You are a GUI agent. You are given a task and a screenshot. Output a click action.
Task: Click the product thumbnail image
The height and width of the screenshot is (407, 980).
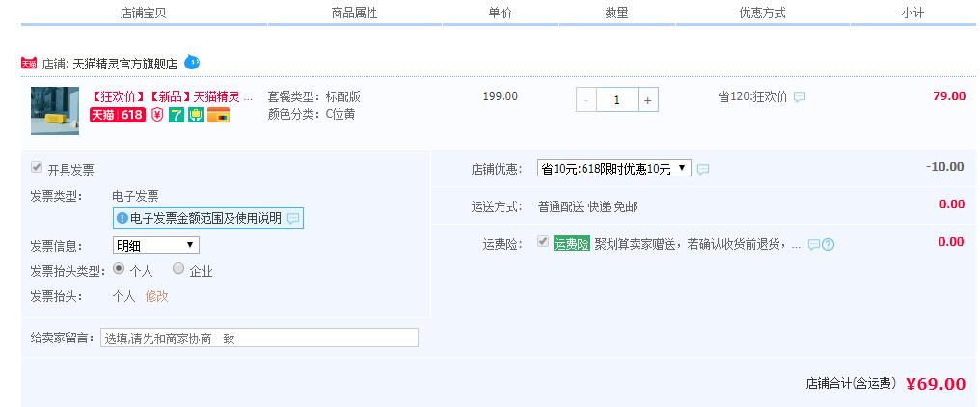pyautogui.click(x=55, y=111)
